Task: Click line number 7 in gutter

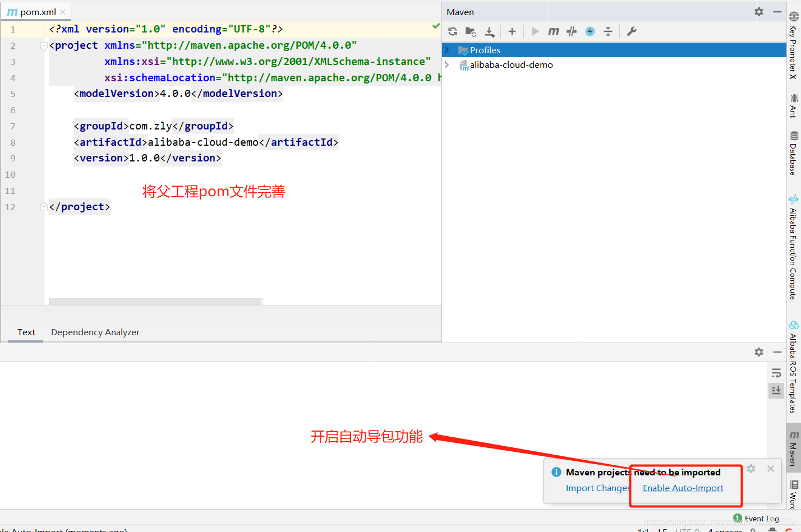Action: click(13, 126)
